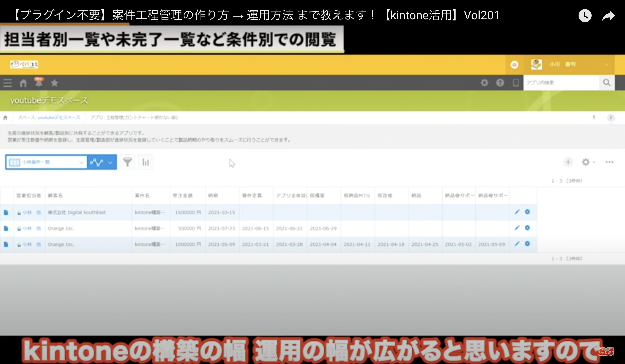This screenshot has width=625, height=364.
Task: Go to kintone home via house icon
Action: coord(23,83)
